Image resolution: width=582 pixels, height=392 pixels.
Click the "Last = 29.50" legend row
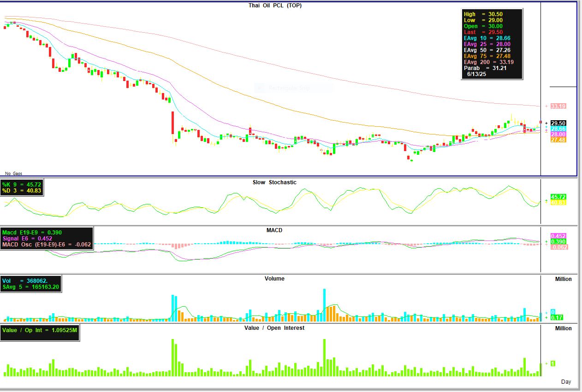(x=483, y=32)
